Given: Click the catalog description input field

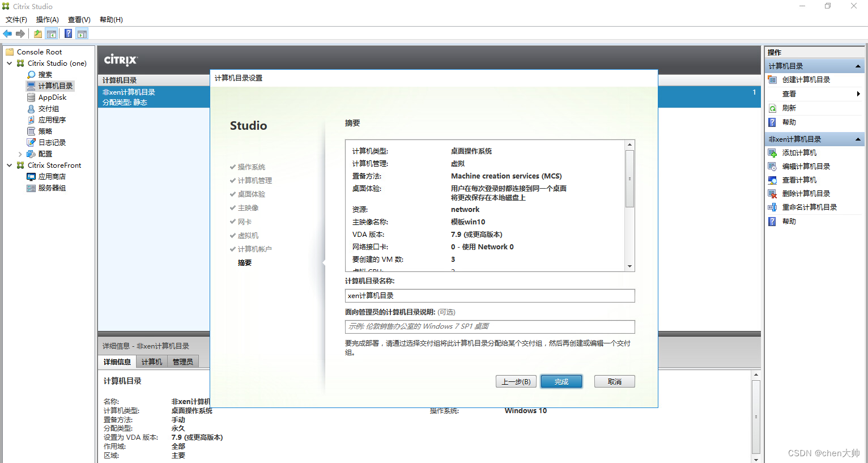Looking at the screenshot, I should (x=490, y=327).
